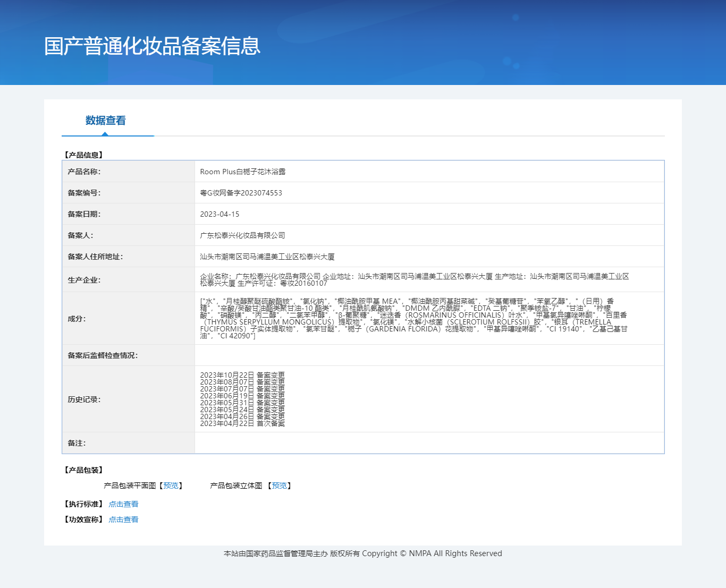
Task: Click the NMPA copyright footer text
Action: [x=362, y=553]
